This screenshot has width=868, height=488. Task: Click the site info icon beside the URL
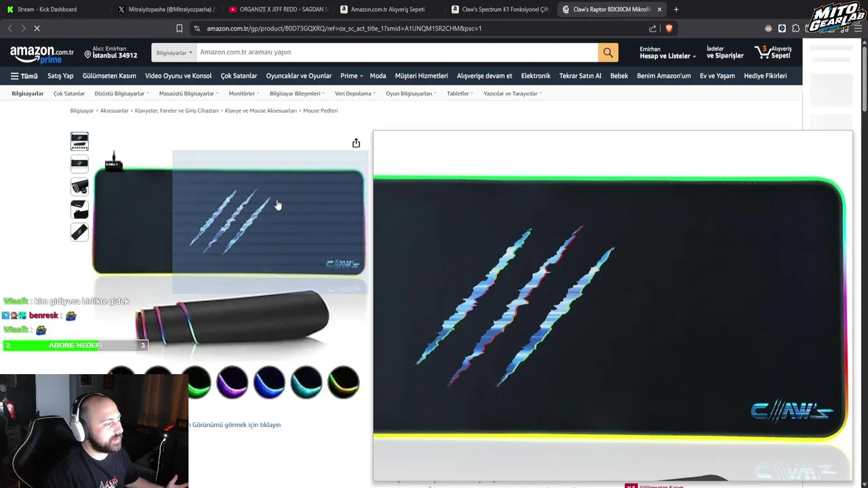click(197, 28)
